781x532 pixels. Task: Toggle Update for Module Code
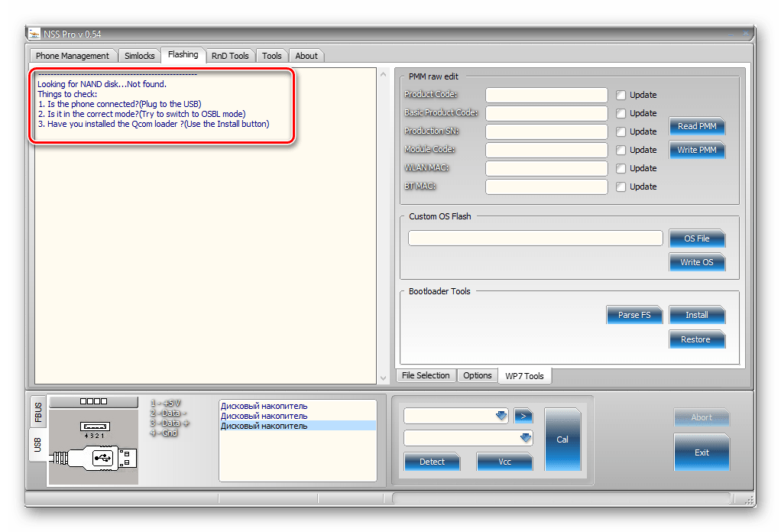[621, 150]
